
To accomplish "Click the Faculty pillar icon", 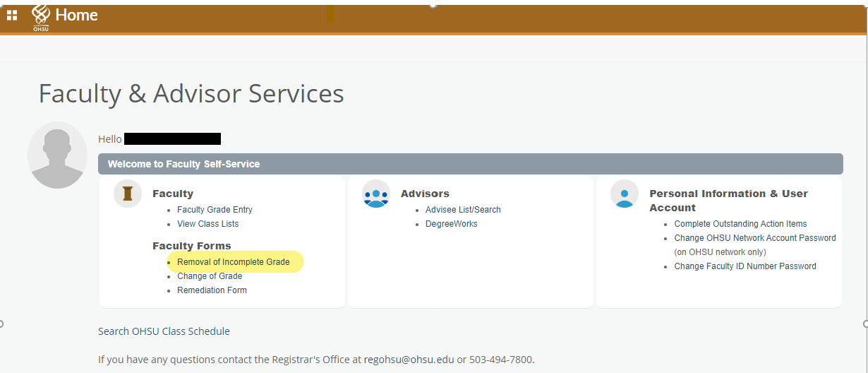I will 128,194.
